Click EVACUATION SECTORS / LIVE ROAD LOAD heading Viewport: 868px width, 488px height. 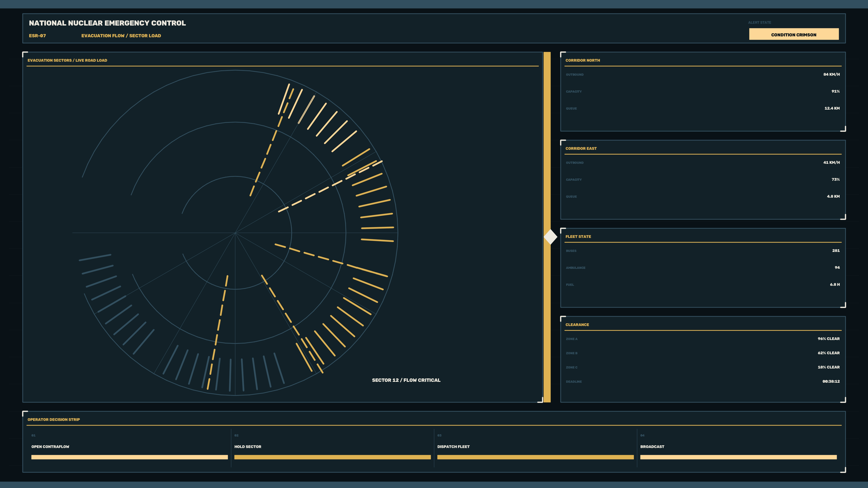point(67,60)
